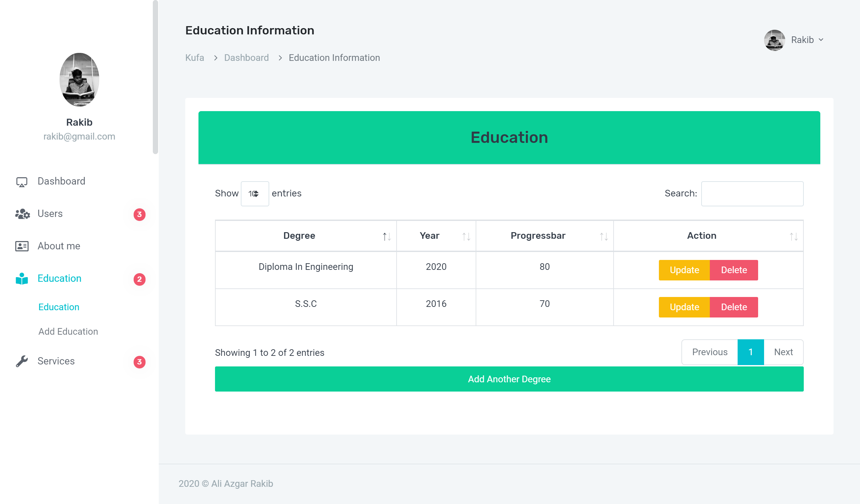Image resolution: width=860 pixels, height=504 pixels.
Task: Go to Dashboard breadcrumb link
Action: (246, 58)
